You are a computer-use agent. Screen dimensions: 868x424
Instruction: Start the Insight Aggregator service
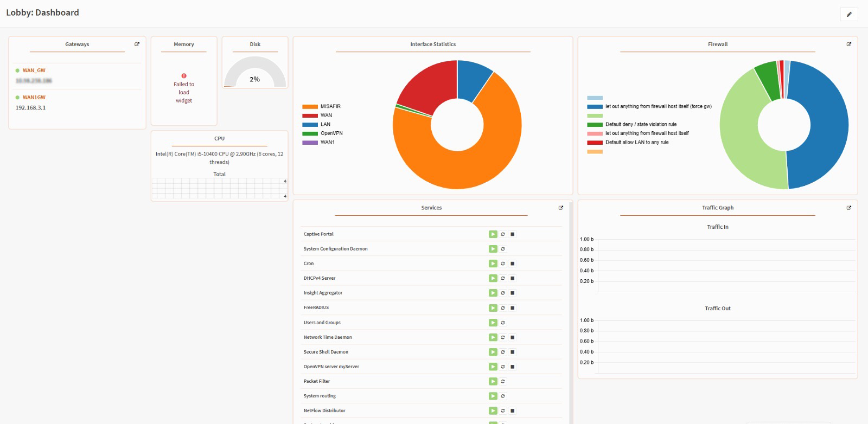click(x=493, y=293)
